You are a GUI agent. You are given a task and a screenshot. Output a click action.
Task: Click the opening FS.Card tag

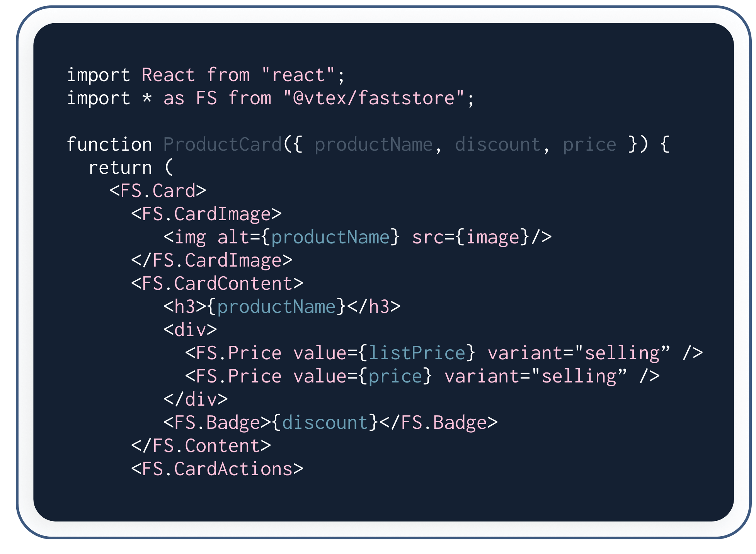158,191
